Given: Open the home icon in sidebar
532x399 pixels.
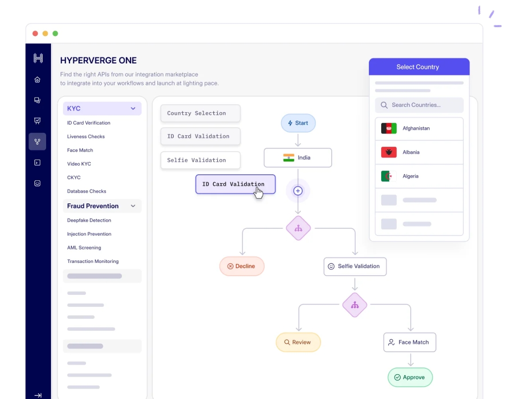Looking at the screenshot, I should (38, 80).
